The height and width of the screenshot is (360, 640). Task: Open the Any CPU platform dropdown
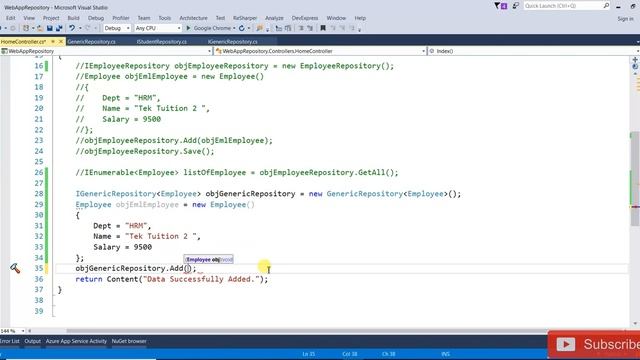[158, 28]
